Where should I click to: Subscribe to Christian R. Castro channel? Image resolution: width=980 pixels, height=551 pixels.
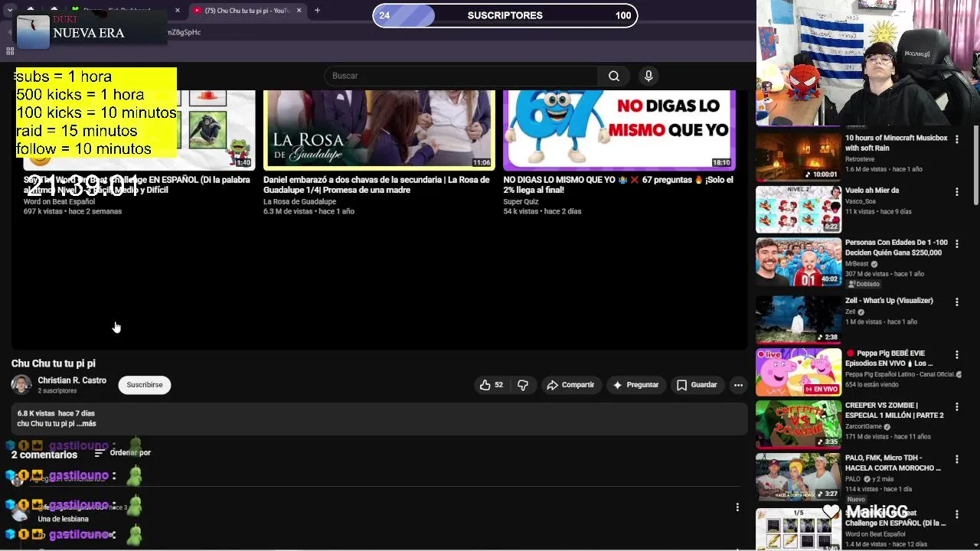click(x=145, y=385)
